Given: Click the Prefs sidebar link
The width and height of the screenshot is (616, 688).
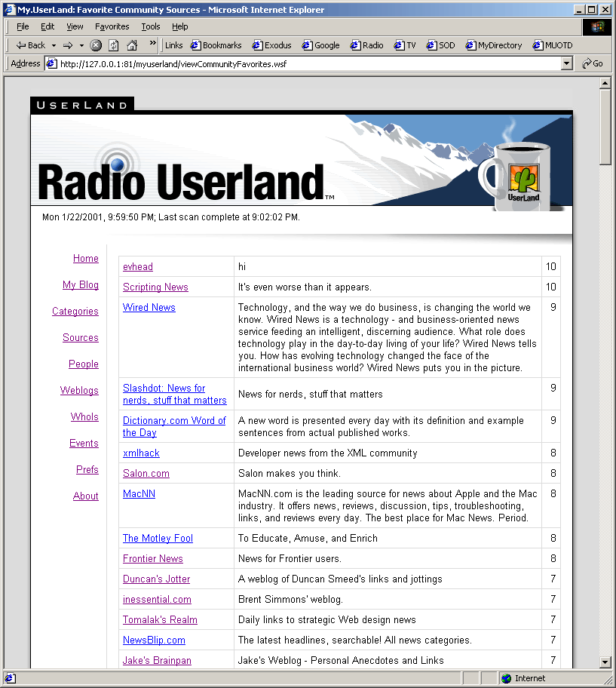Looking at the screenshot, I should coord(87,470).
